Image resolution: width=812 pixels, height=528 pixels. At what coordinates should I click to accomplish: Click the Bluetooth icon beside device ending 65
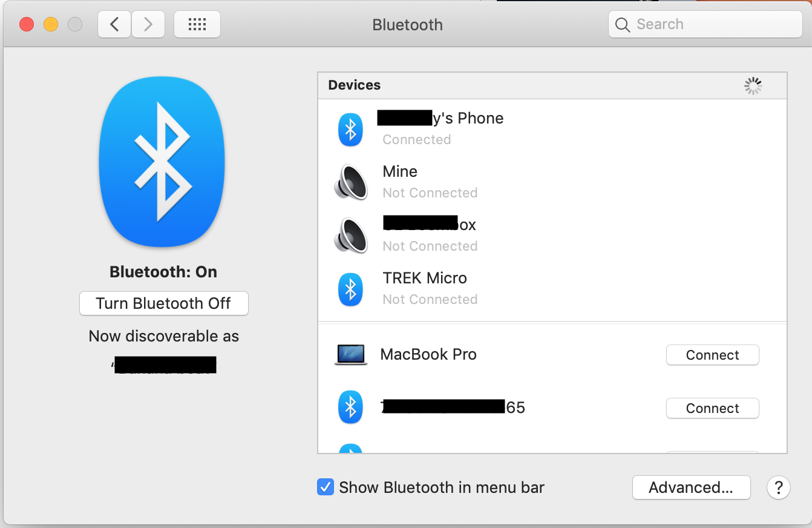(x=350, y=408)
